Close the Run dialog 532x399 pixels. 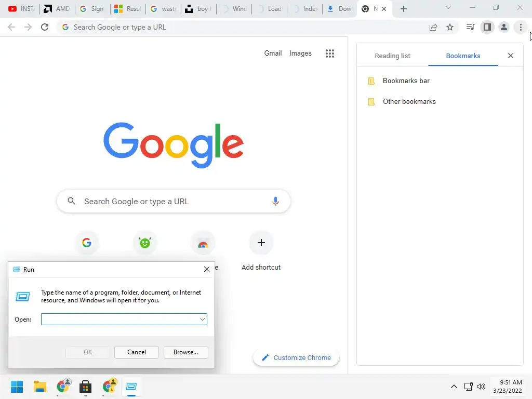[207, 270]
